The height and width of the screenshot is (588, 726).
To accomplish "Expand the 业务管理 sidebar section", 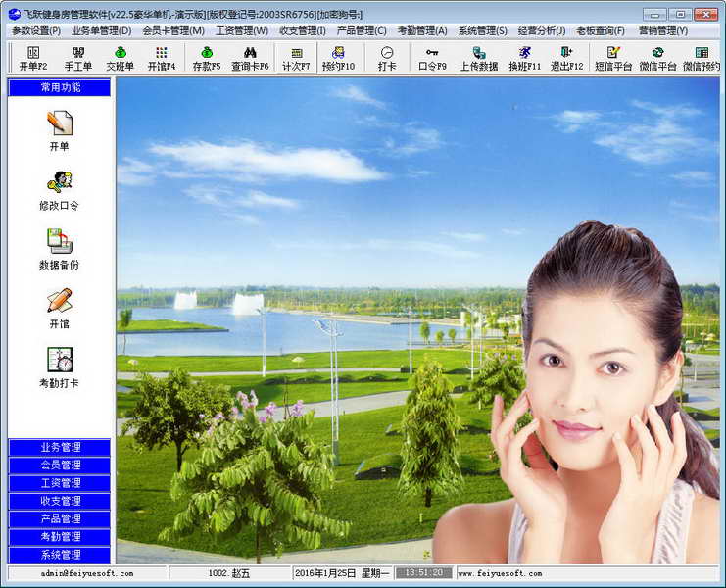I will (60, 448).
